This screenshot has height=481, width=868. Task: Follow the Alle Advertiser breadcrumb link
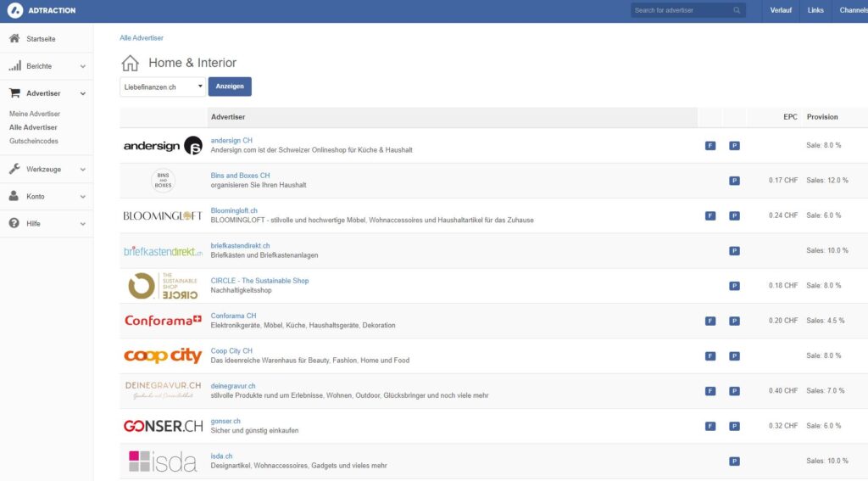[142, 37]
